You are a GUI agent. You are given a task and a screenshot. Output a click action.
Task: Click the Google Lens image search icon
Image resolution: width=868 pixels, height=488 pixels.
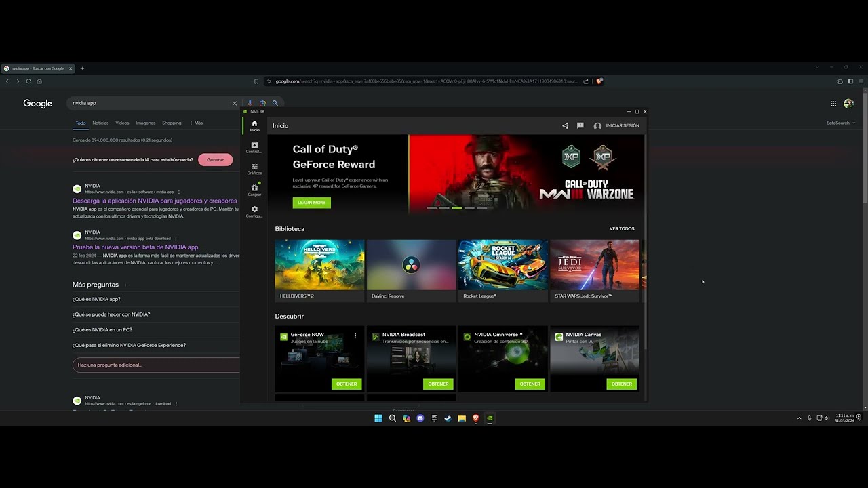click(x=262, y=103)
